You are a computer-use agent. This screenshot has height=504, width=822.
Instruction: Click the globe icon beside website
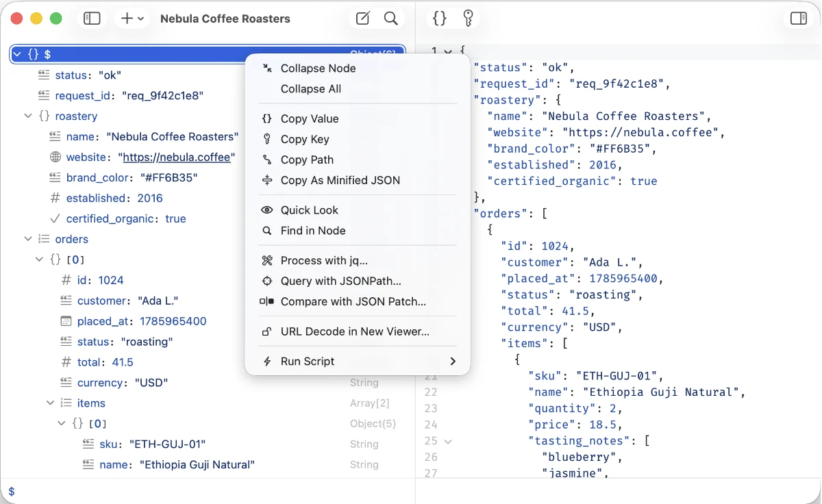(x=55, y=157)
